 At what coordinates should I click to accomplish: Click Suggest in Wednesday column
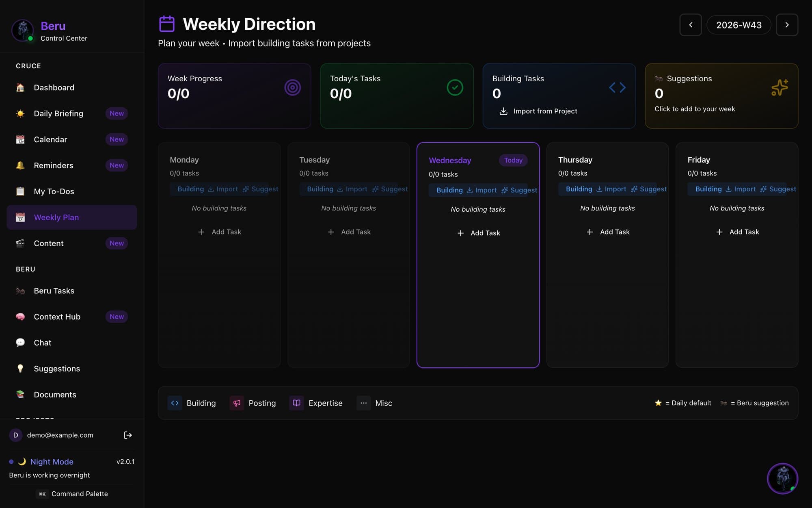click(519, 190)
